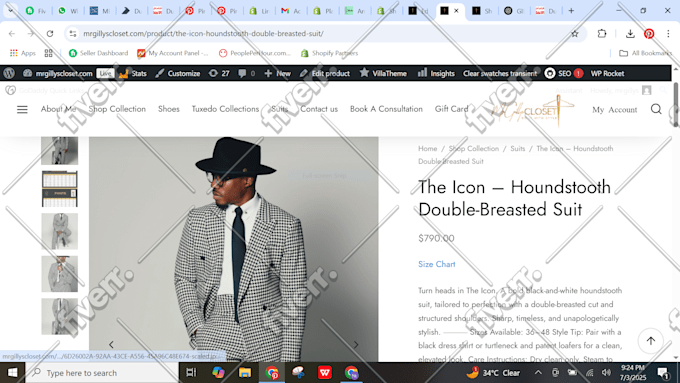
Task: Click the weather 34°C Clear widget
Action: [494, 373]
